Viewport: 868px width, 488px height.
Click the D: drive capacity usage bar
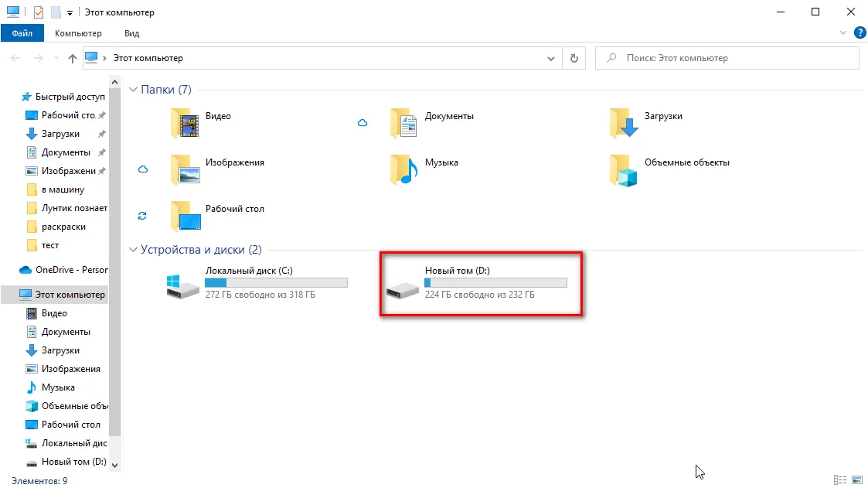495,283
